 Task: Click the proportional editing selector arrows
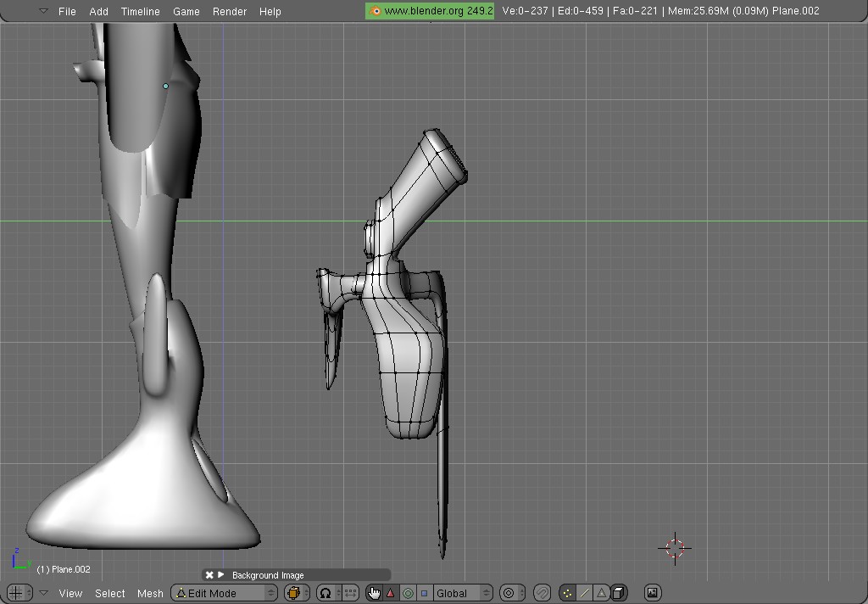(x=521, y=593)
